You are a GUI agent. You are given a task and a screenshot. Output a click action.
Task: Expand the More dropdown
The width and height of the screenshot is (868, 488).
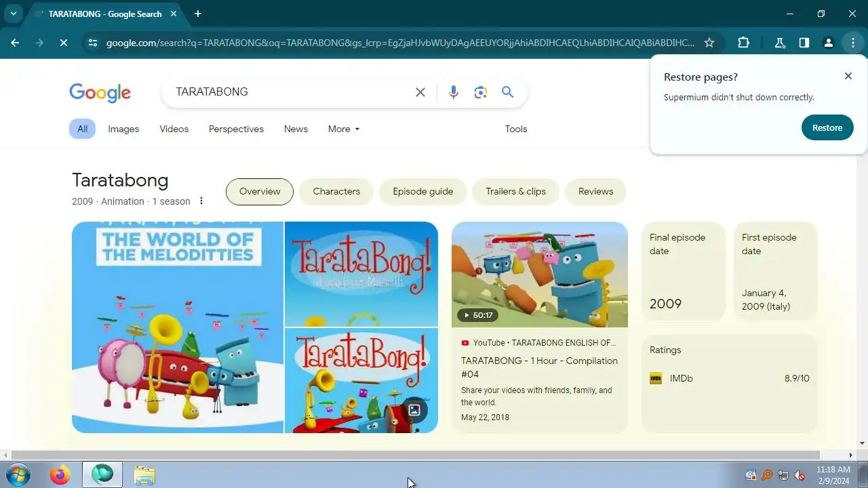point(344,129)
